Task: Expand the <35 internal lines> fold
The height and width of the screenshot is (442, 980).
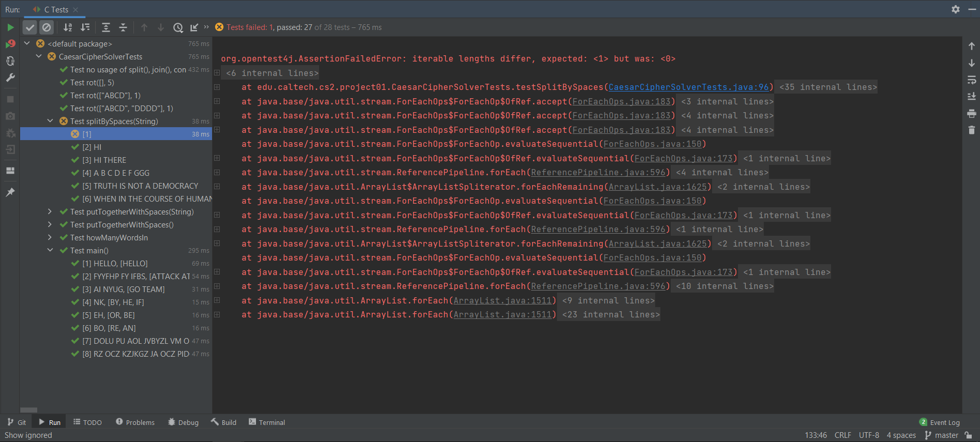Action: coord(828,87)
